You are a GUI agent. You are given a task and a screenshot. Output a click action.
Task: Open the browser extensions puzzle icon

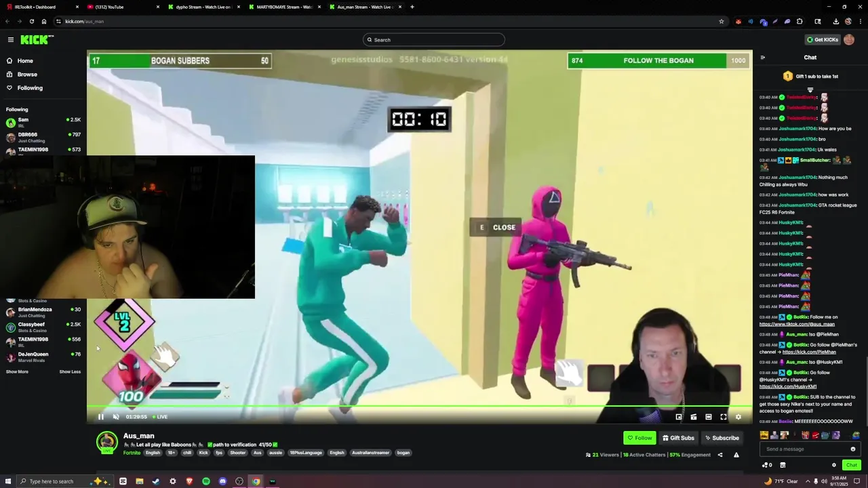tap(800, 21)
